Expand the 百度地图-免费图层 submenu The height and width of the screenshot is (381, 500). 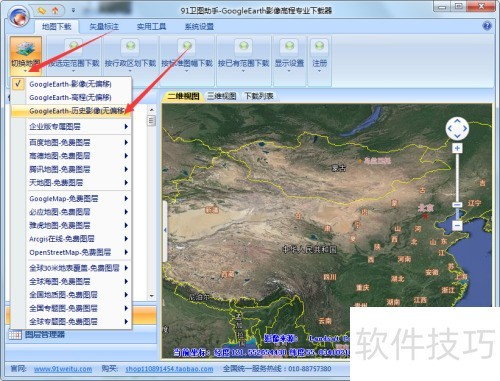coord(71,142)
